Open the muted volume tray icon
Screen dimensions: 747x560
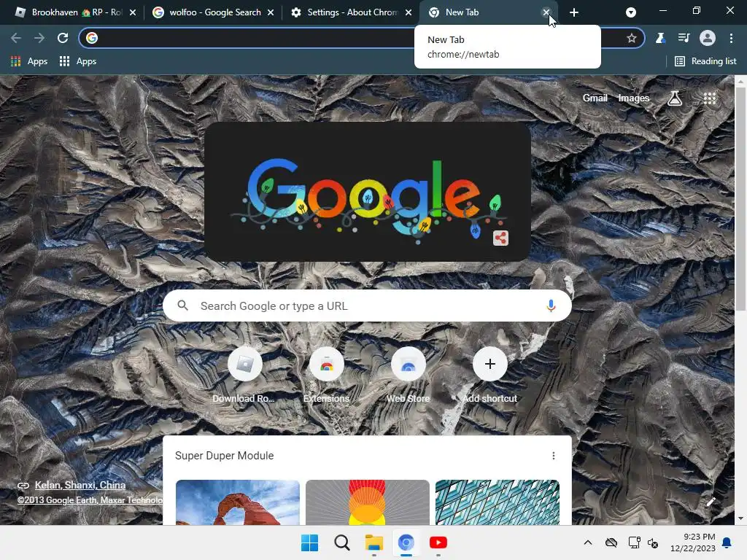click(653, 542)
